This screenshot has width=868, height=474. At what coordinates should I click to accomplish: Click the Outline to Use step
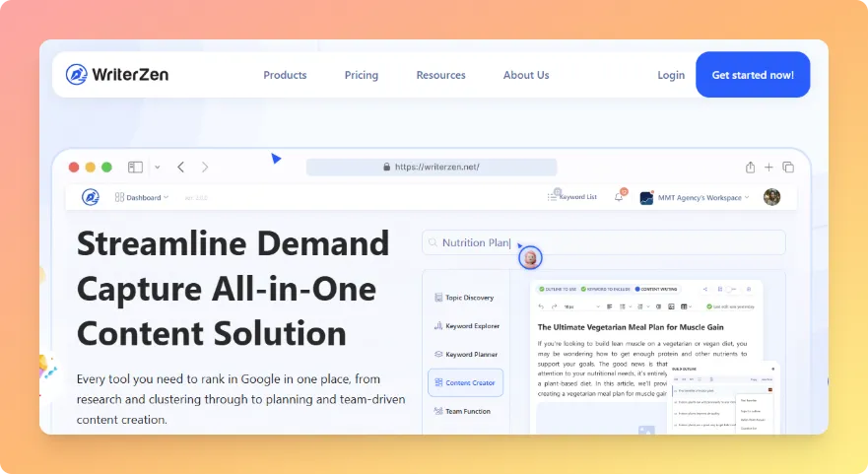tap(558, 289)
